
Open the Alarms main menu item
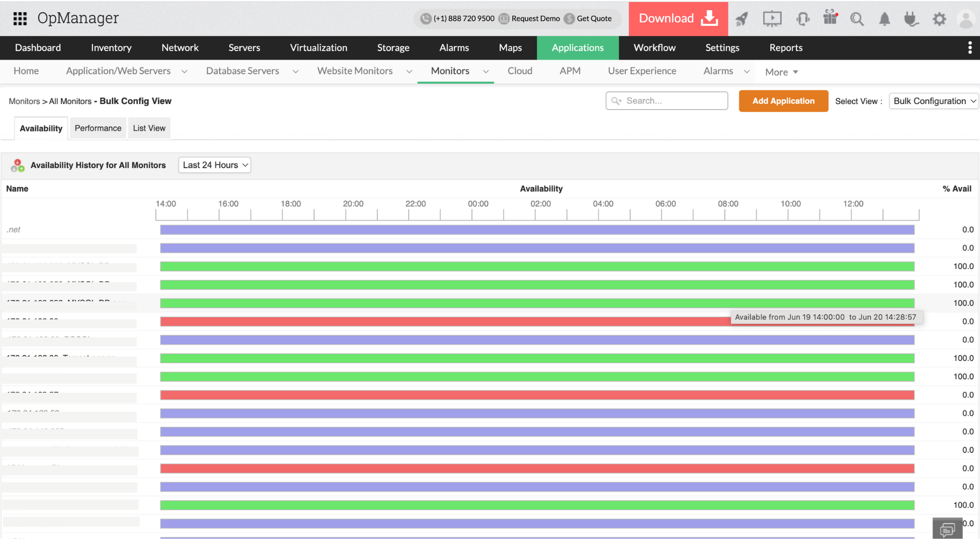tap(454, 47)
